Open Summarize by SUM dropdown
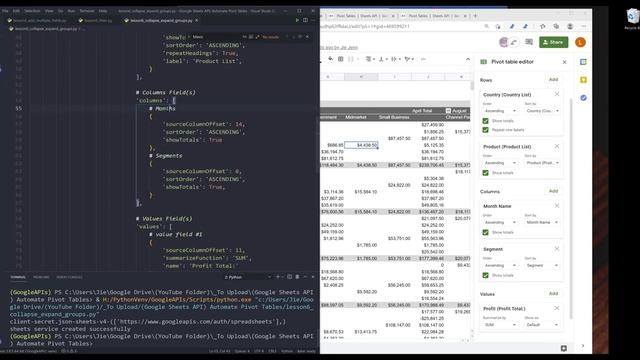This screenshot has height=360, width=640. [x=500, y=324]
